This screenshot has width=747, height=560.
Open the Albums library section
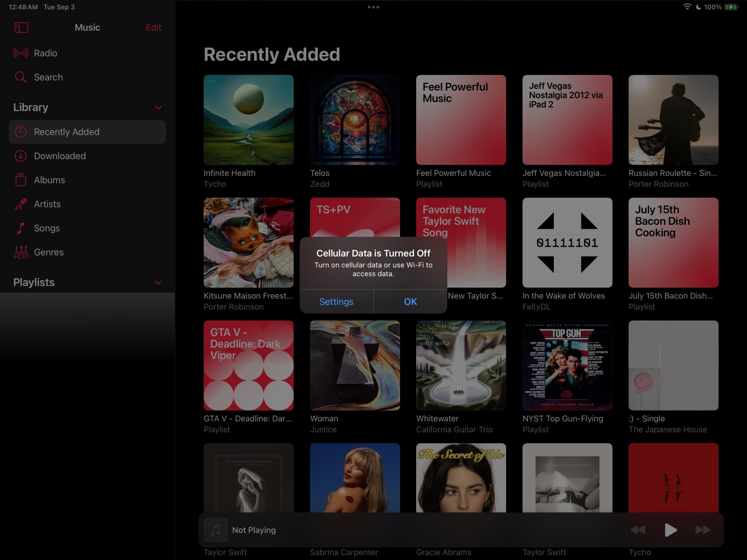click(x=49, y=180)
